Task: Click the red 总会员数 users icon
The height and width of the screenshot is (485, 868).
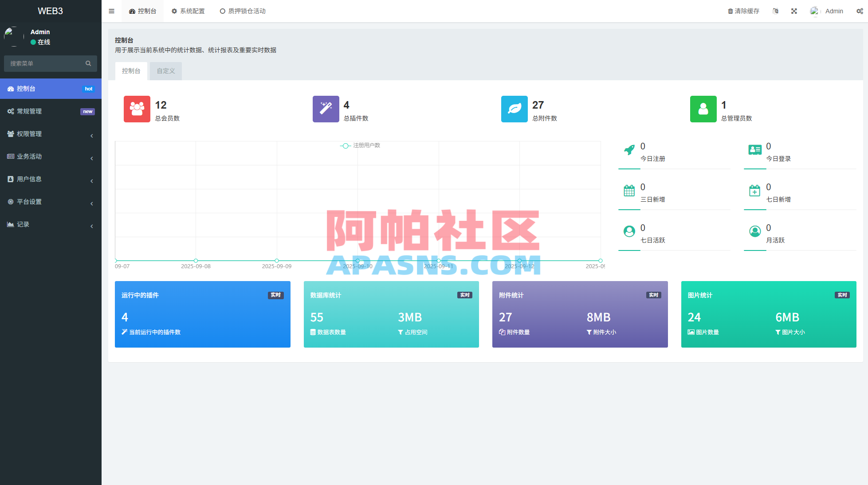Action: (137, 109)
